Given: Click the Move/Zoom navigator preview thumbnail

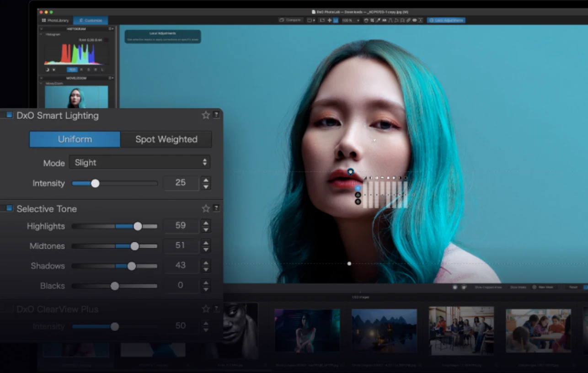Looking at the screenshot, I should click(x=76, y=97).
